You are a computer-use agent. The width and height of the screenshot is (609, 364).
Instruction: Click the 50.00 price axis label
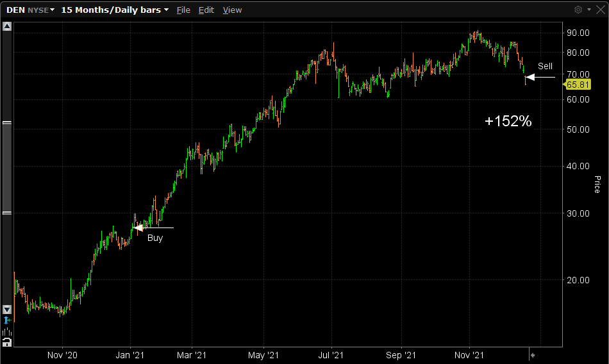578,129
